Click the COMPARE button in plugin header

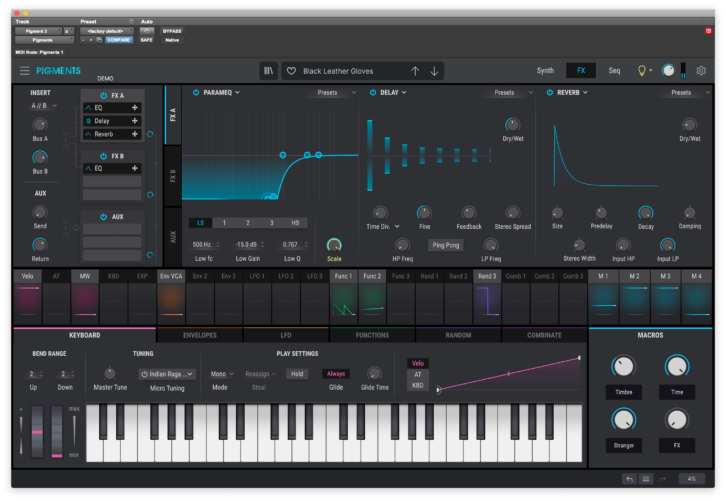point(119,40)
